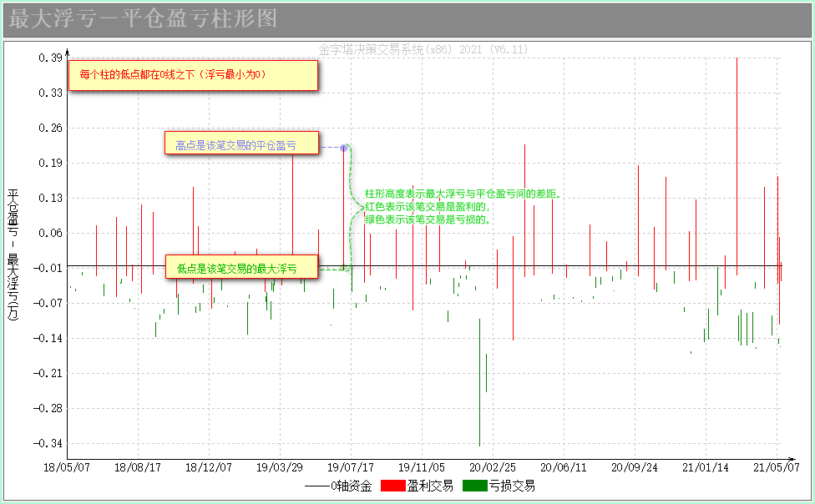This screenshot has width=815, height=504.
Task: Click the 0.39 value on the y-axis
Action: coord(50,58)
